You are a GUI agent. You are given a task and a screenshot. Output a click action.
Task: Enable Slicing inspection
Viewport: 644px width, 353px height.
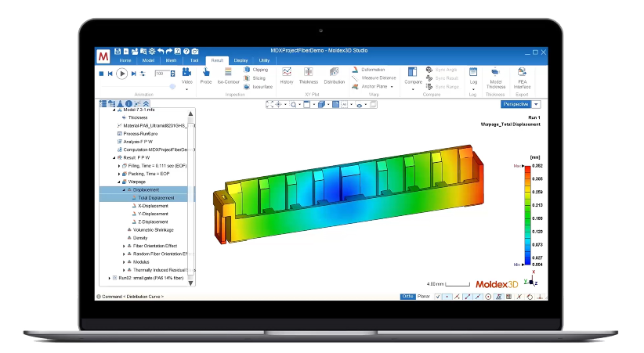(255, 78)
